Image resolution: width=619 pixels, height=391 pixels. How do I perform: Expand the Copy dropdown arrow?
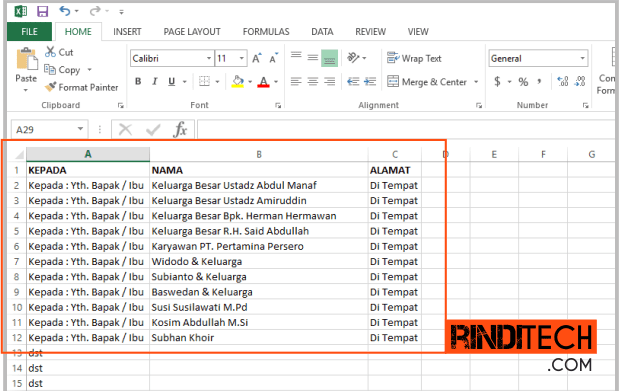coord(90,70)
